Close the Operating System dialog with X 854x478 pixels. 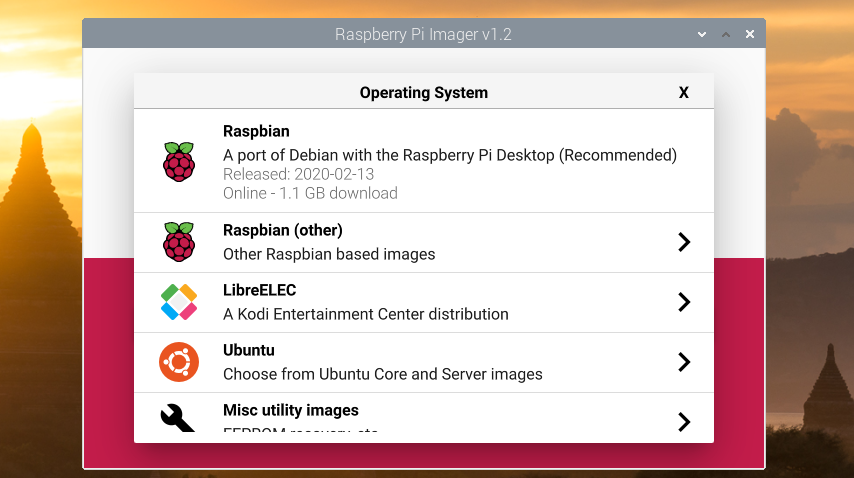684,93
